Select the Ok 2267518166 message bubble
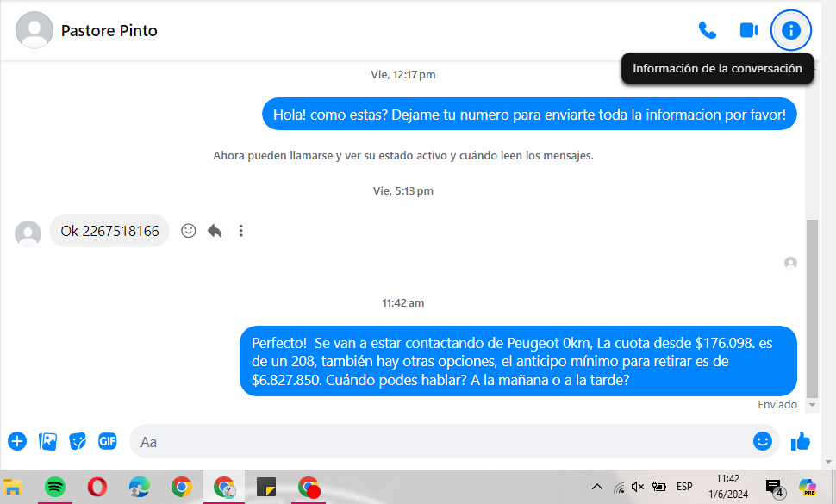This screenshot has height=504, width=836. (109, 231)
